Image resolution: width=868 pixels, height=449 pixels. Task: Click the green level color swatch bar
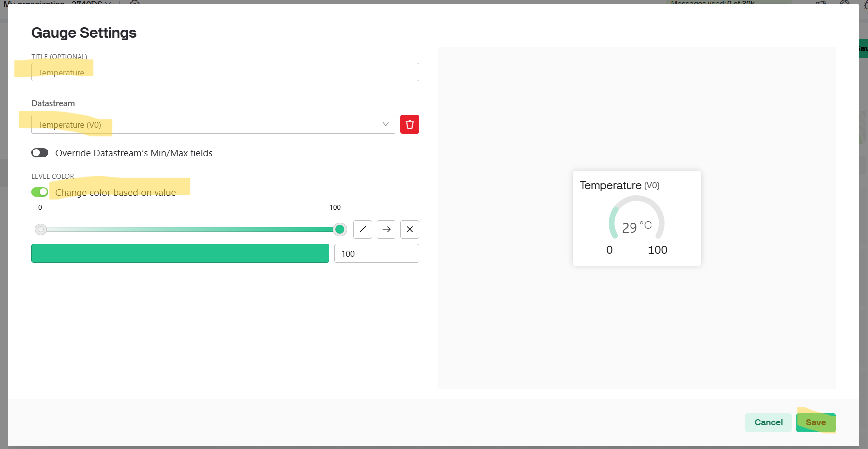(180, 253)
